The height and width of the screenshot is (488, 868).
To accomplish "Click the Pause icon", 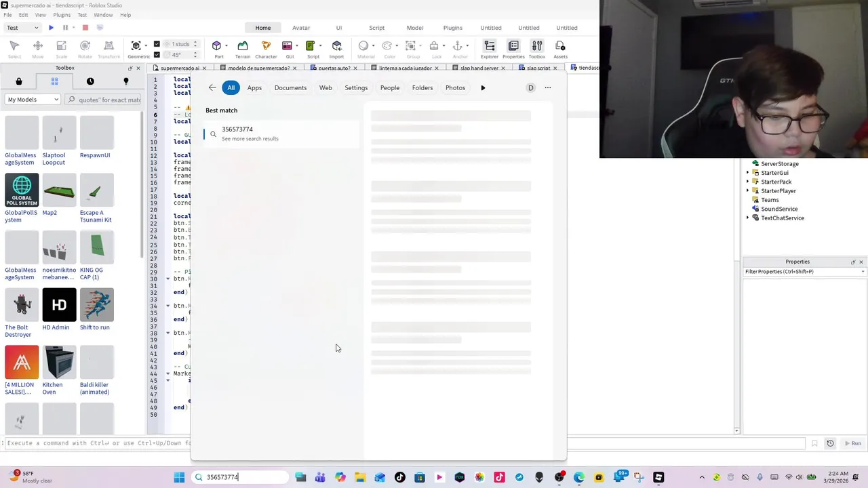I will click(66, 28).
